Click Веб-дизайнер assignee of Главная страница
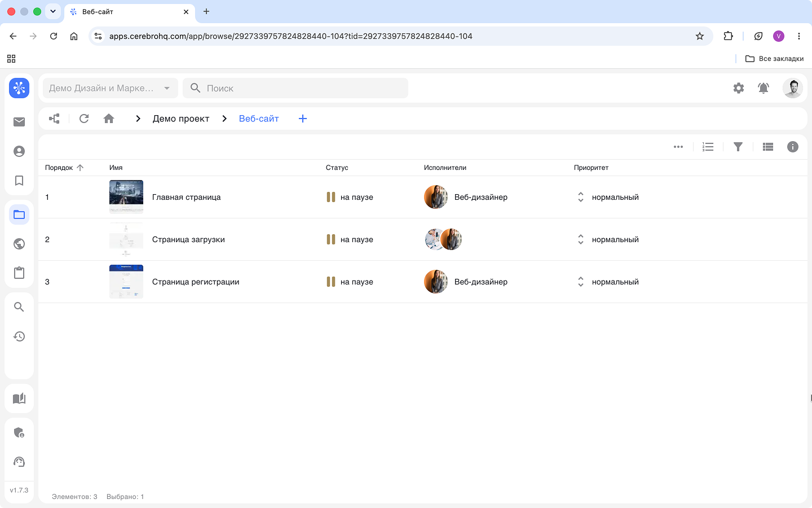Image resolution: width=812 pixels, height=508 pixels. (x=466, y=197)
